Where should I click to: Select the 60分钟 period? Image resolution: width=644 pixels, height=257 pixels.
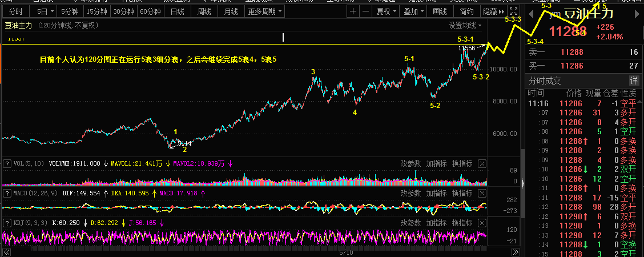click(150, 11)
